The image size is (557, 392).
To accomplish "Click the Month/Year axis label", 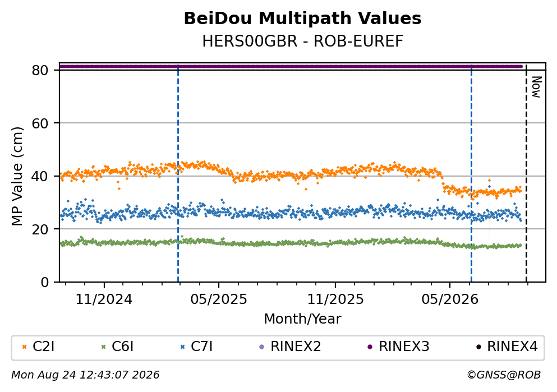I will pos(302,319).
